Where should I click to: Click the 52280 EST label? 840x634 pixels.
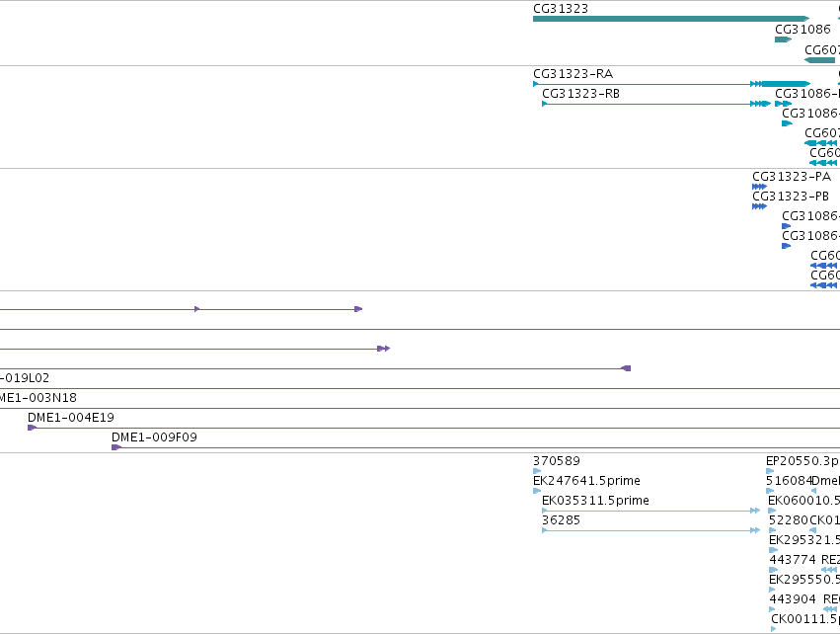[789, 520]
